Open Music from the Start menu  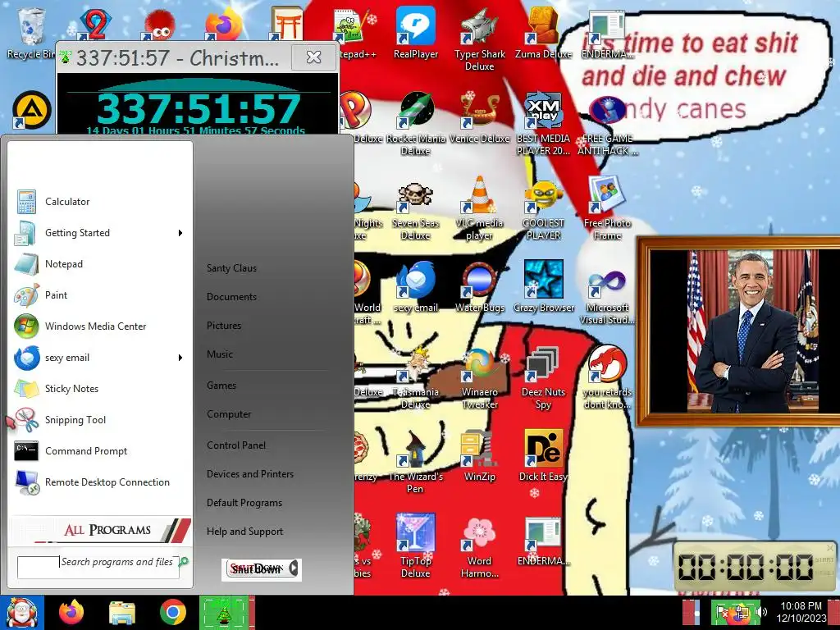pos(220,354)
